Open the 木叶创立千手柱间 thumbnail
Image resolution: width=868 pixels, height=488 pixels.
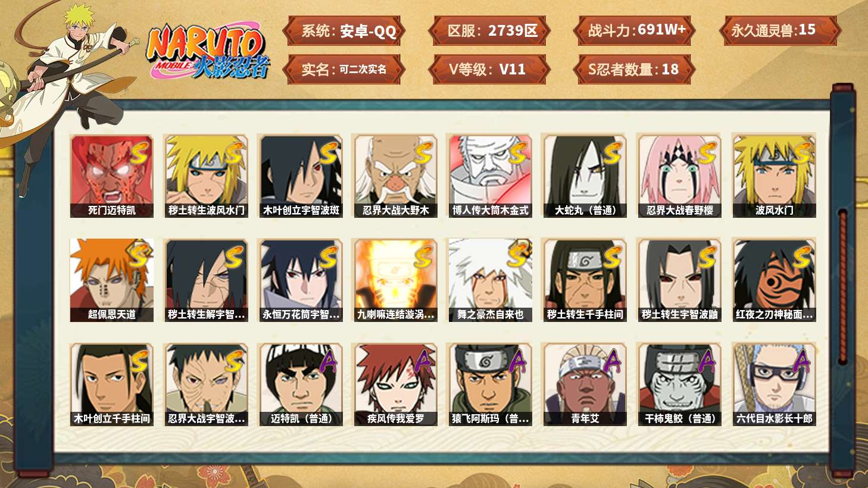tap(111, 384)
